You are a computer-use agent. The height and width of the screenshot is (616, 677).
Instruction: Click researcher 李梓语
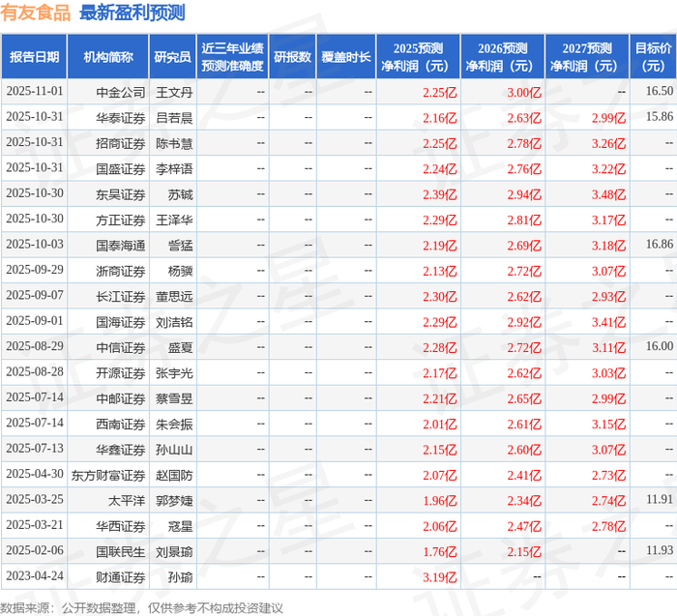pos(174,169)
